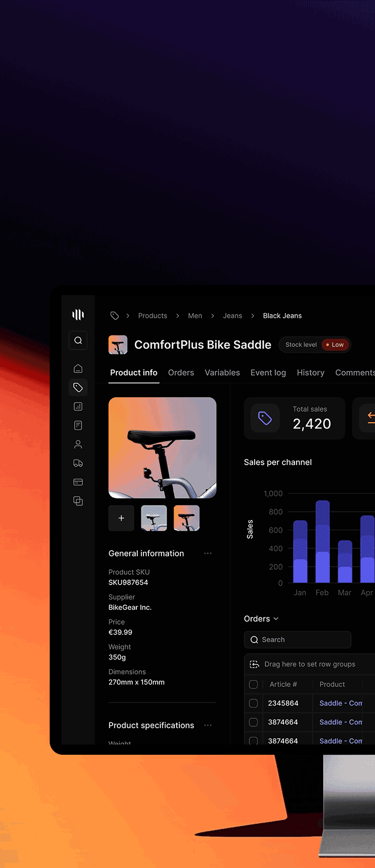The image size is (375, 868).
Task: Click the Product column header
Action: point(332,684)
